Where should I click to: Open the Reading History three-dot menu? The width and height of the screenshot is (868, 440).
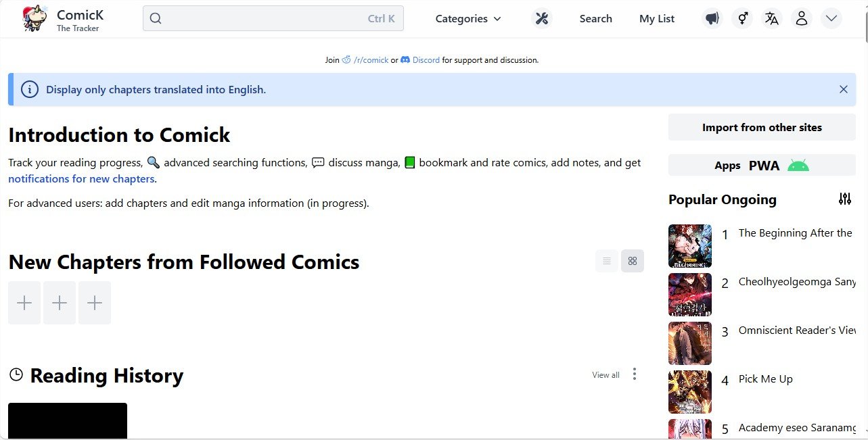click(634, 374)
